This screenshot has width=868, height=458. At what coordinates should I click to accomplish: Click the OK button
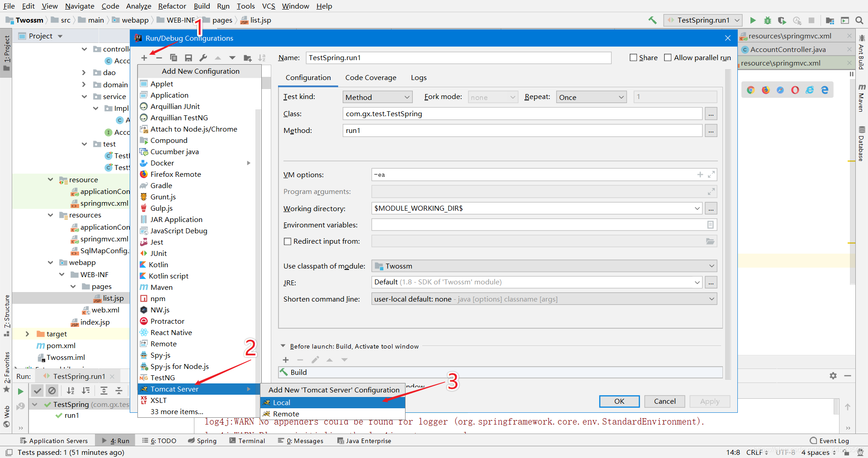619,401
